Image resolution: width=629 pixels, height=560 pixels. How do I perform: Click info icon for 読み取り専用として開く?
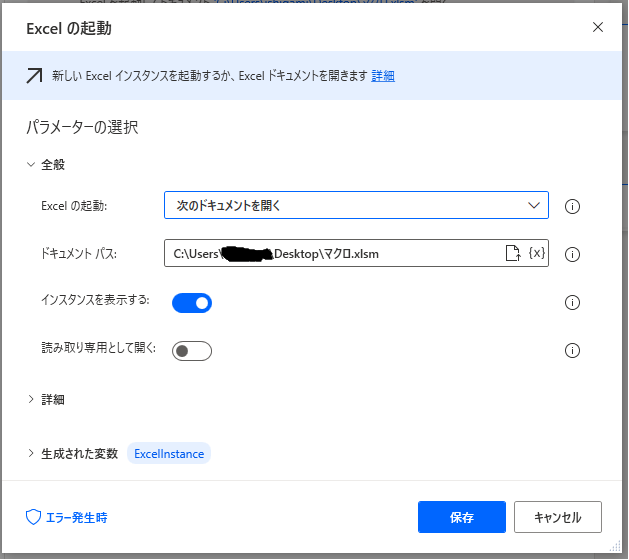573,350
